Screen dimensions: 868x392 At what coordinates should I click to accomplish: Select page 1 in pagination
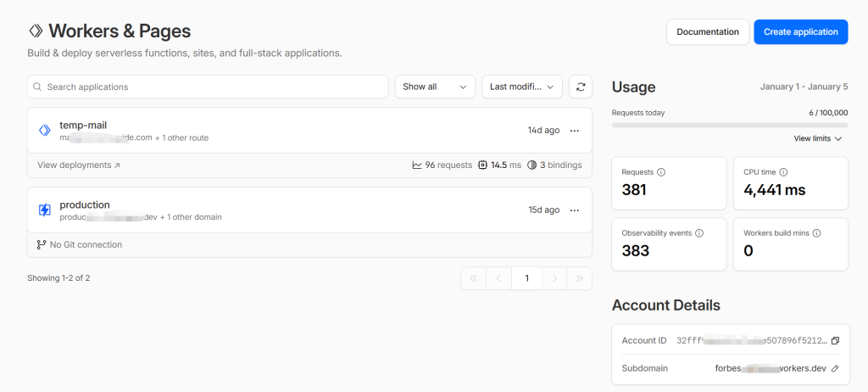coord(526,278)
